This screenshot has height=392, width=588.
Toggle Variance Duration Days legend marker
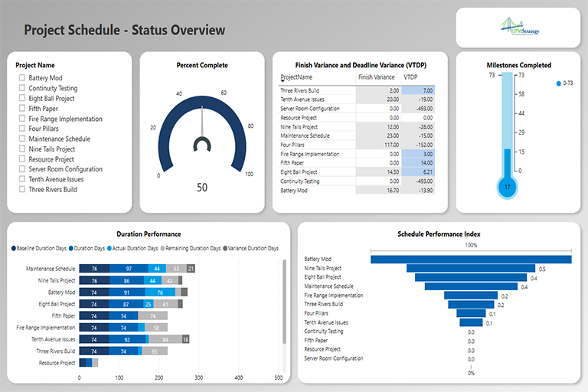pyautogui.click(x=225, y=248)
